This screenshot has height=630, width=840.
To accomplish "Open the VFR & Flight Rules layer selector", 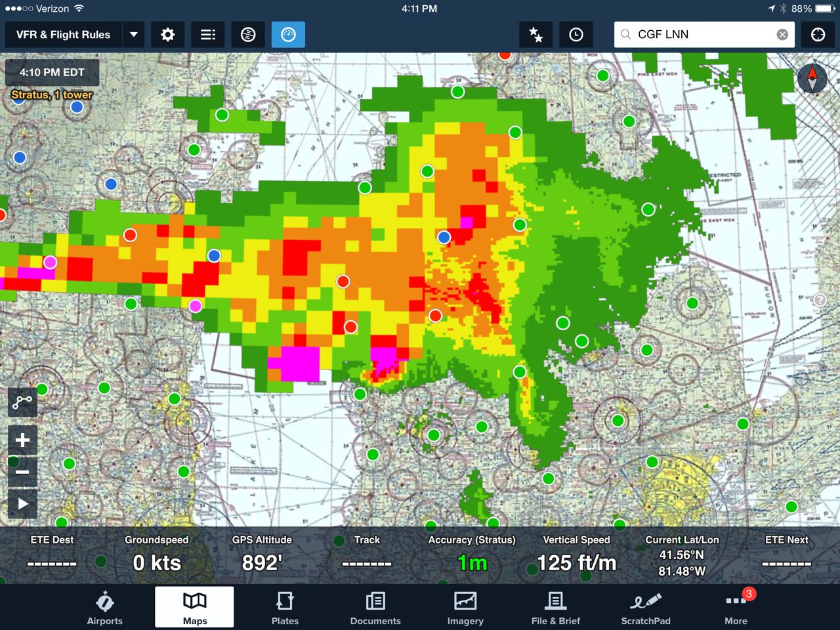I will pos(64,35).
